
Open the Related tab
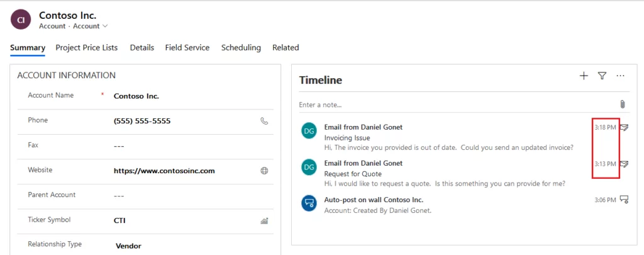286,48
